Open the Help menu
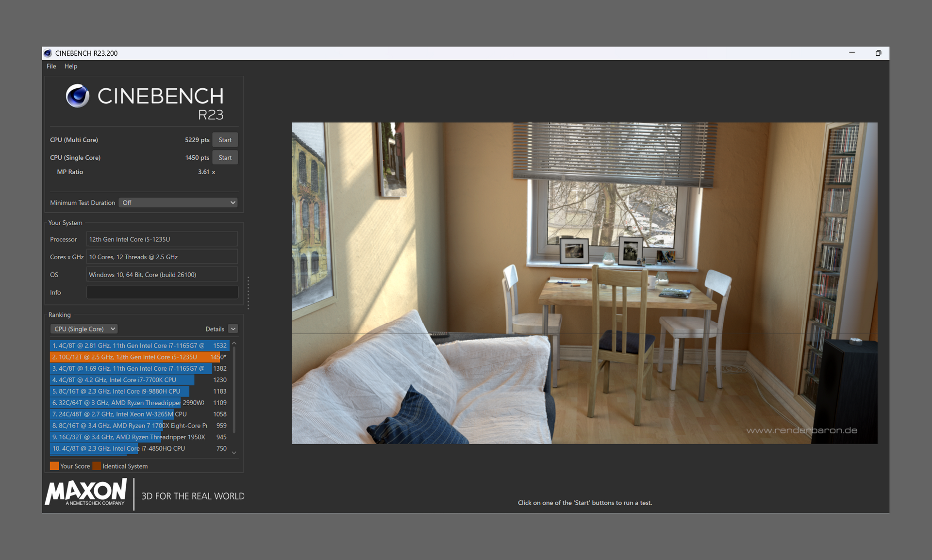The width and height of the screenshot is (932, 560). [71, 66]
